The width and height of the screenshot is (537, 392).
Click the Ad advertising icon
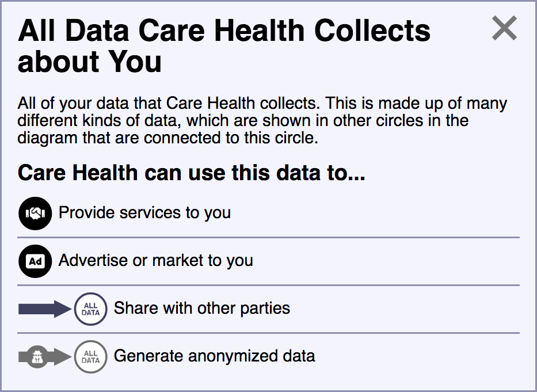coord(35,261)
